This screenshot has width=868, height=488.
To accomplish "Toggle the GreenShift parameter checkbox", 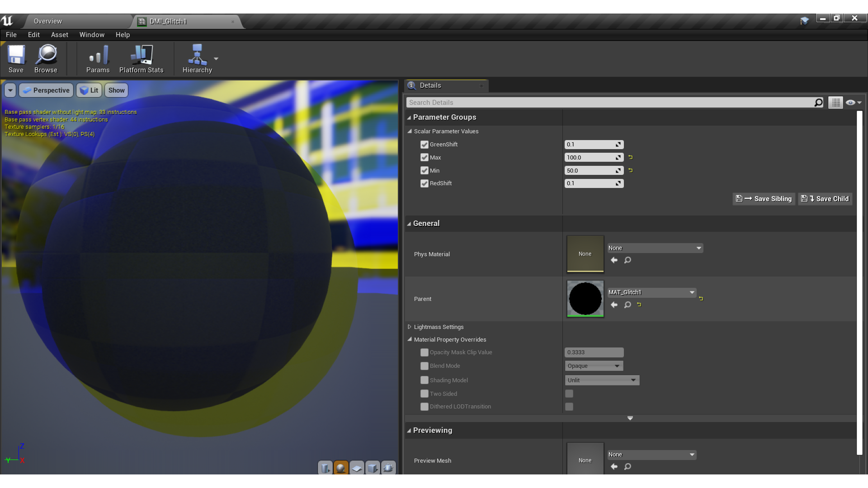I will pyautogui.click(x=425, y=144).
